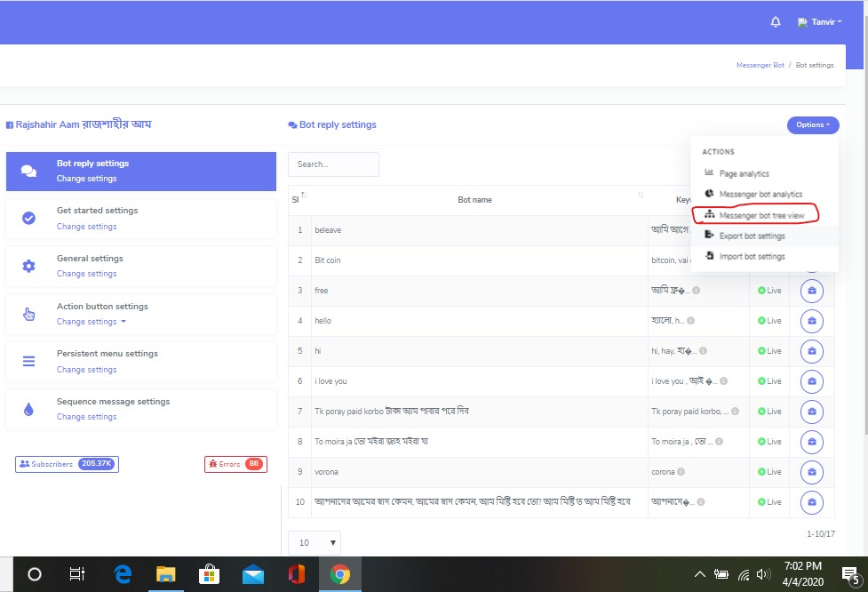Focus the Search input field
This screenshot has height=592, width=868.
tap(333, 164)
